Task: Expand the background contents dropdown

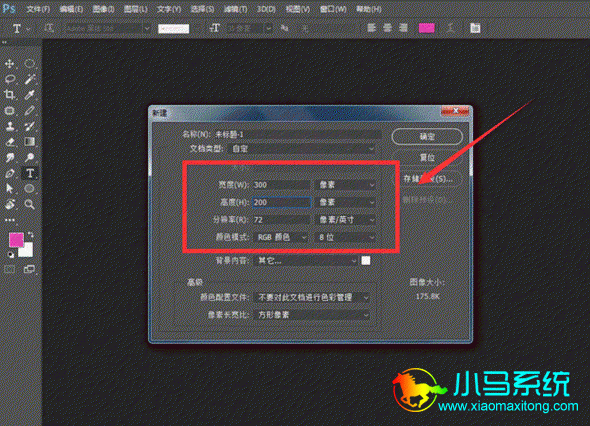Action: pos(306,260)
